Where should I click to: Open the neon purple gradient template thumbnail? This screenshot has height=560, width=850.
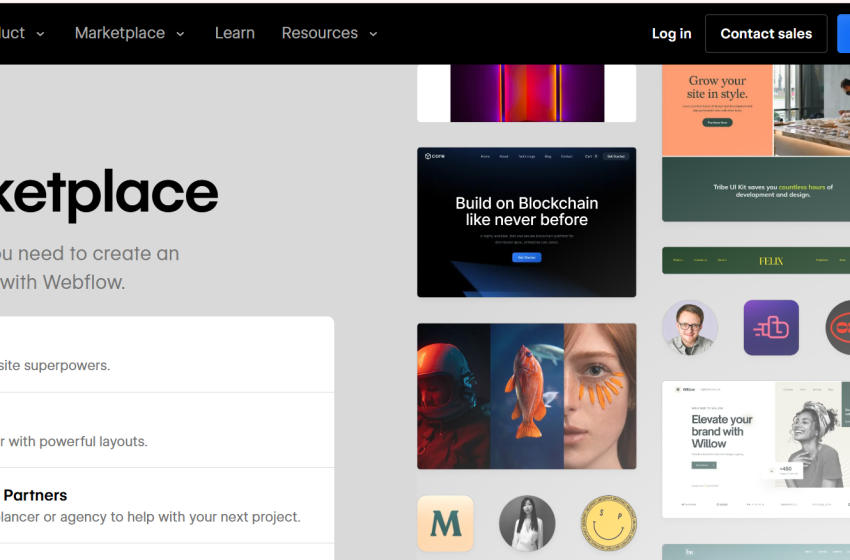(526, 93)
